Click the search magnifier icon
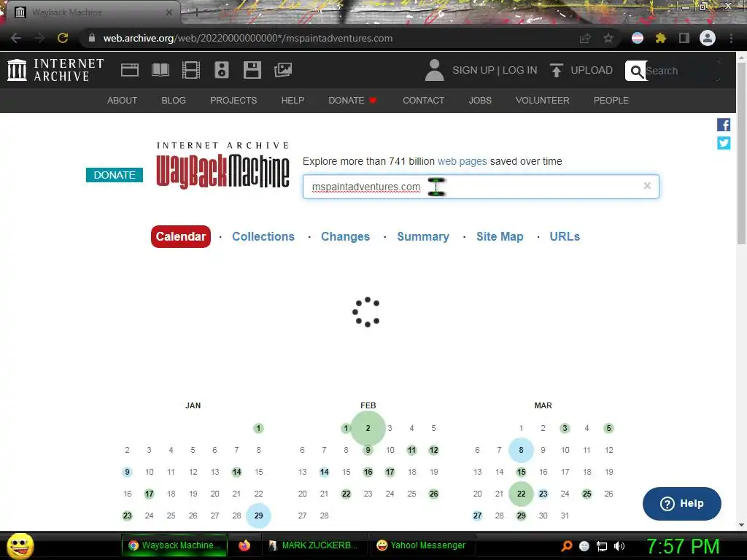 coord(636,71)
